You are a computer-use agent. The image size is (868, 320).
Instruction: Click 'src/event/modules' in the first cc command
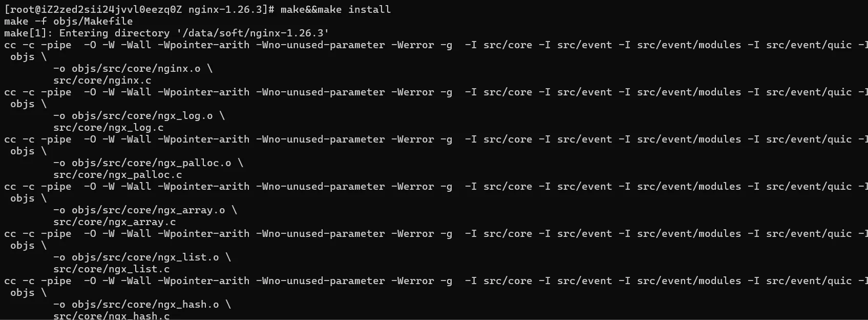tap(689, 45)
